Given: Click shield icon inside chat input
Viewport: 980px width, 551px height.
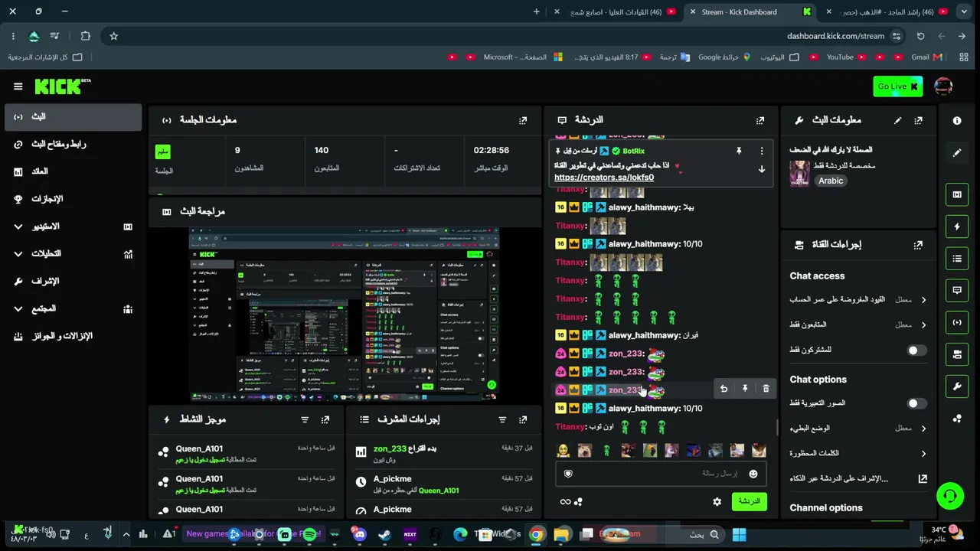Looking at the screenshot, I should 568,474.
